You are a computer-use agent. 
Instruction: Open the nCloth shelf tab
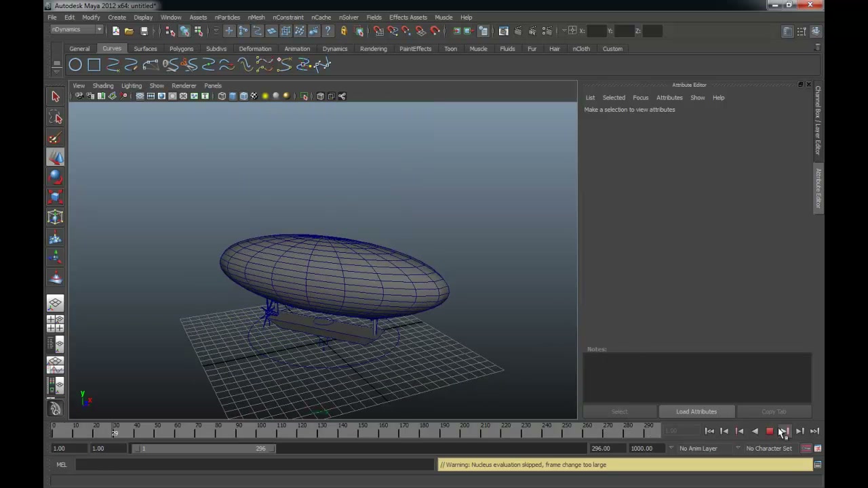[581, 49]
